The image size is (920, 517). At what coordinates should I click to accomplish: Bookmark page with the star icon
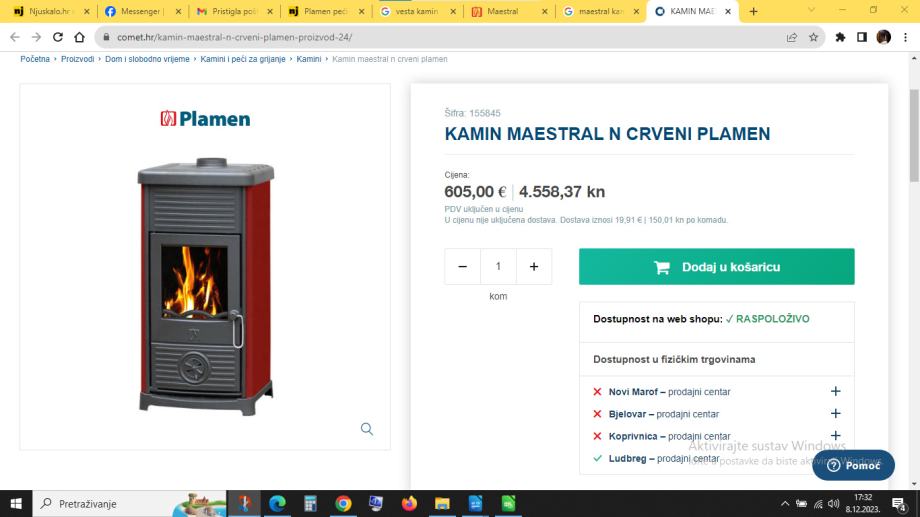[x=813, y=37]
